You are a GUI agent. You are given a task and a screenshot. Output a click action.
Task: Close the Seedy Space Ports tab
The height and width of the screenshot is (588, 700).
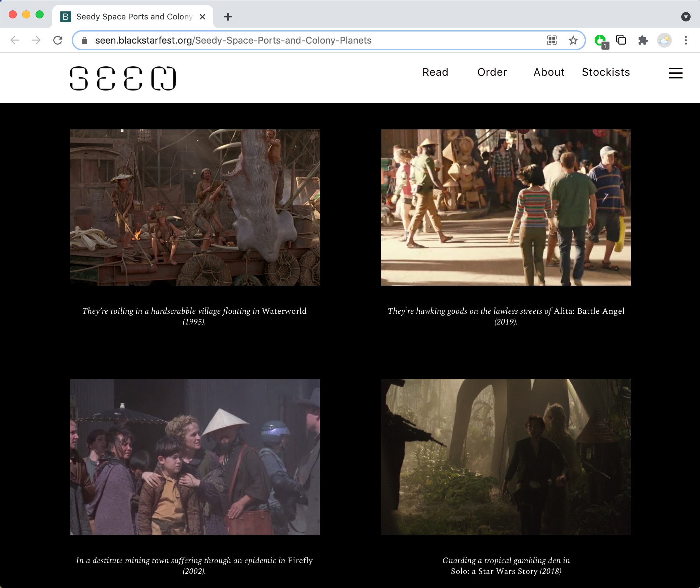click(x=202, y=17)
